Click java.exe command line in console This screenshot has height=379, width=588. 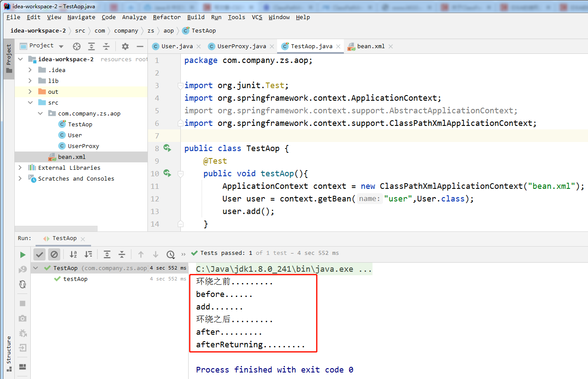tap(284, 269)
